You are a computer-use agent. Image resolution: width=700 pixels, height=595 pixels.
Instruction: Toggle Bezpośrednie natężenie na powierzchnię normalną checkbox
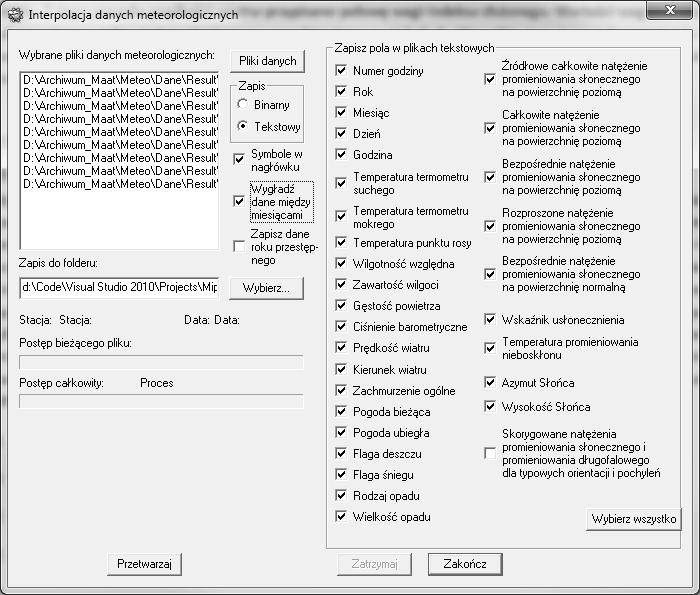490,274
